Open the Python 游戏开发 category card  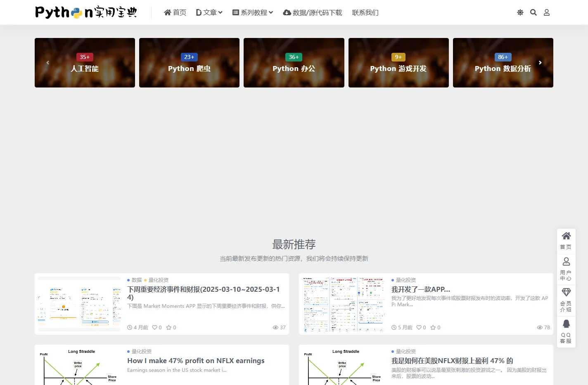[x=398, y=63]
